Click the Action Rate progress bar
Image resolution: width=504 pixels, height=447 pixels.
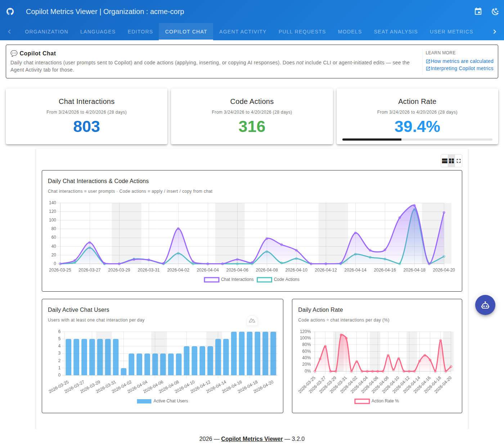pos(417,140)
